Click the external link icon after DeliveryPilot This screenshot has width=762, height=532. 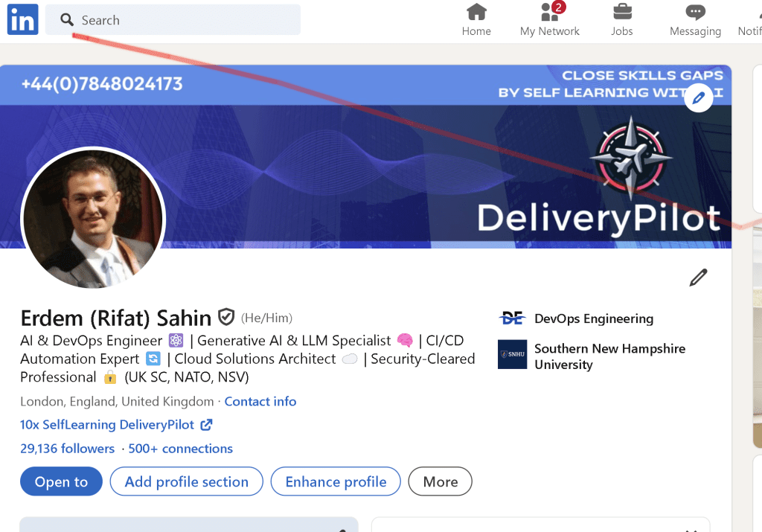tap(206, 425)
